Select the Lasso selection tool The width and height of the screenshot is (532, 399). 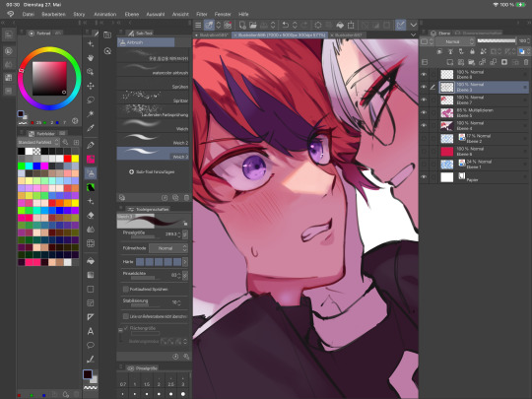click(x=91, y=100)
